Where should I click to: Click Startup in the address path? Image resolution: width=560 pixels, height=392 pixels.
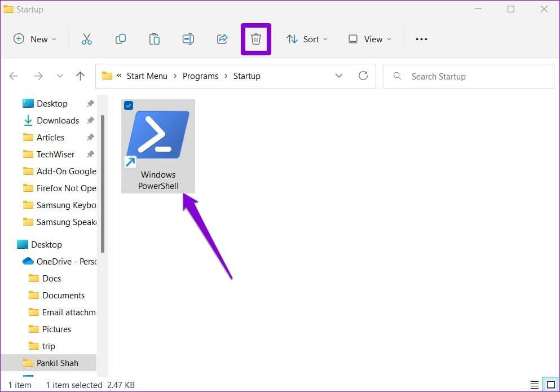247,76
